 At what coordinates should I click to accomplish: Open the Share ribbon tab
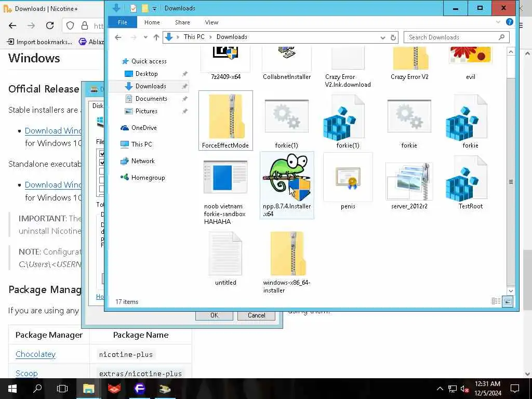coord(182,22)
